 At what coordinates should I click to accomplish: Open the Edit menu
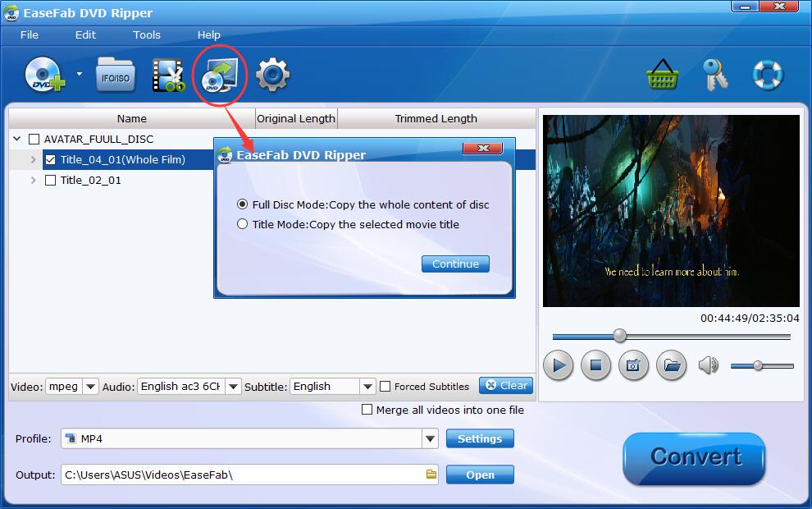(x=85, y=34)
